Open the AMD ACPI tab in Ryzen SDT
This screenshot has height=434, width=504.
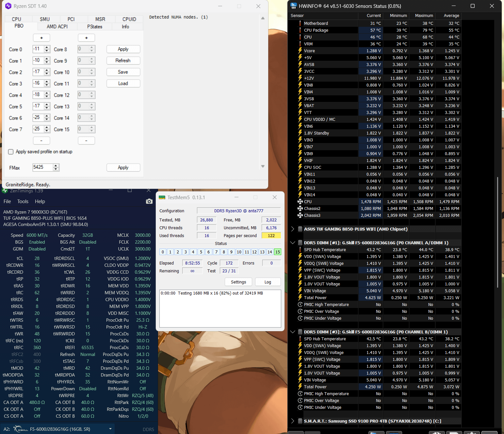click(x=57, y=27)
